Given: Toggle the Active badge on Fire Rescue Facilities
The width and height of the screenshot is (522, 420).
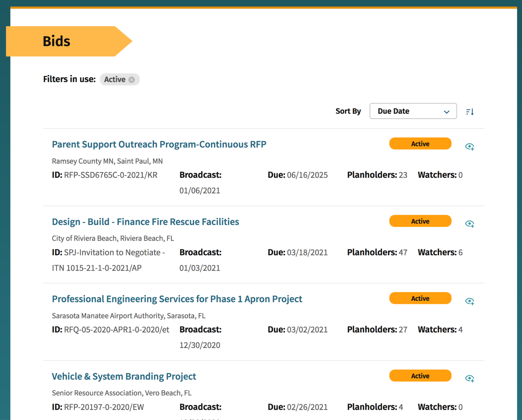Looking at the screenshot, I should coord(420,221).
